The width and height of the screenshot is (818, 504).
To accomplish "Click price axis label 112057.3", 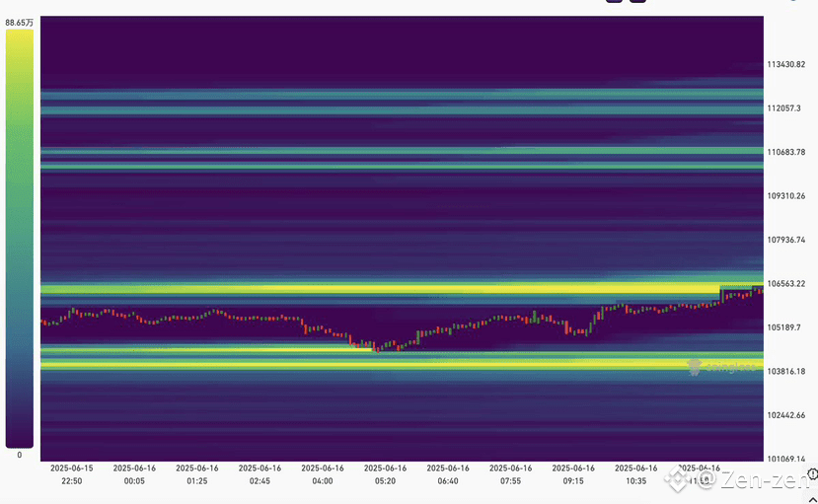I will tap(783, 108).
